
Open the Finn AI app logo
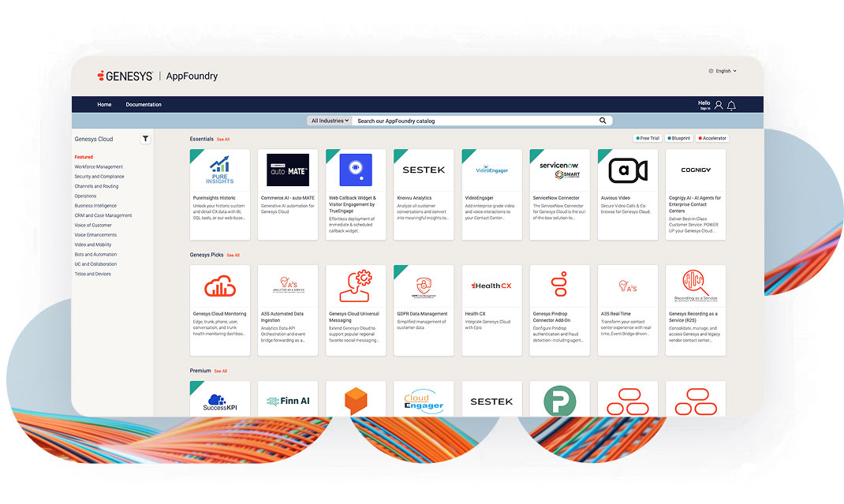(288, 401)
